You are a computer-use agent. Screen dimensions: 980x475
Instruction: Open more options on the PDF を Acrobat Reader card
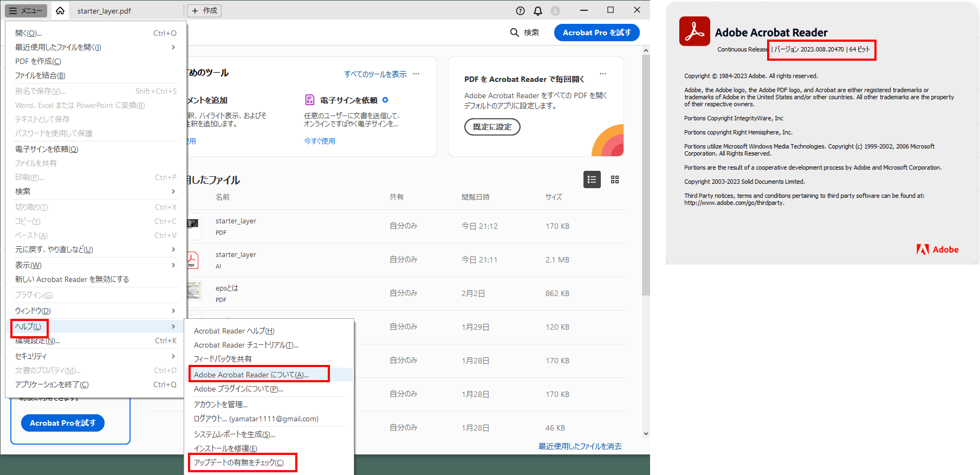click(603, 74)
